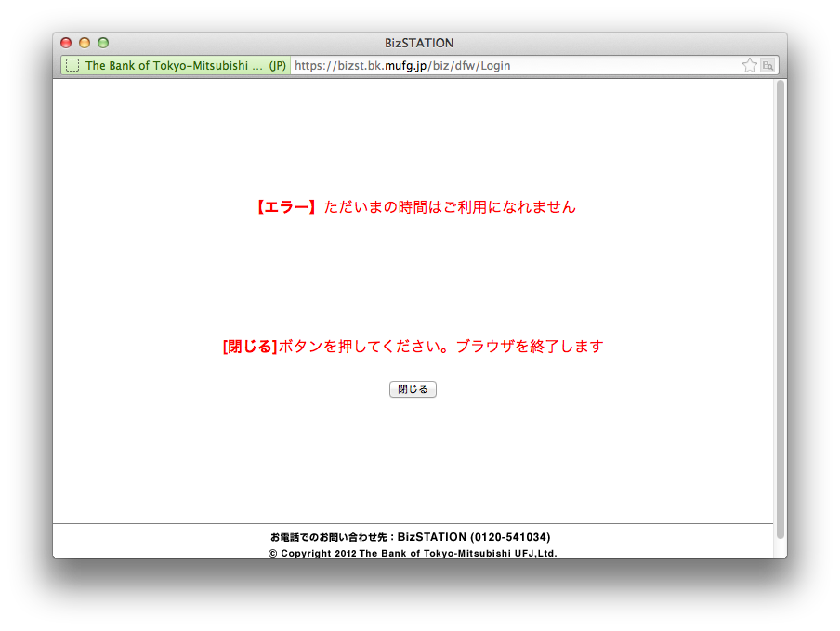Image resolution: width=840 pixels, height=631 pixels.
Task: Click the Copyright 2012 footer text
Action: (413, 553)
